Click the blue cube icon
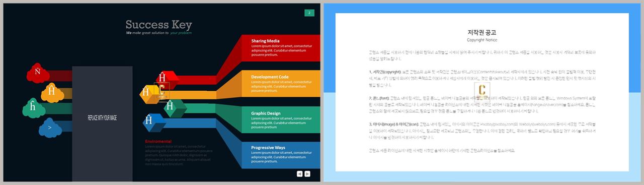The image size is (644, 185). coord(154,122)
